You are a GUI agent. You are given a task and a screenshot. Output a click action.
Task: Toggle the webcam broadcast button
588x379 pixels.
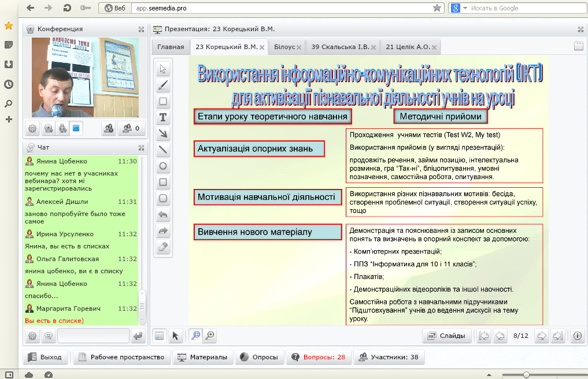click(49, 129)
